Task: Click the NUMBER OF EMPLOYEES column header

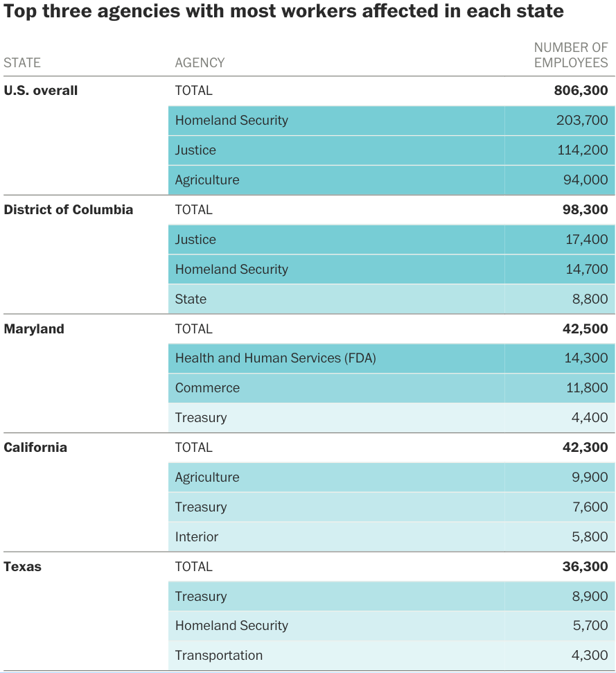Action: [570, 55]
